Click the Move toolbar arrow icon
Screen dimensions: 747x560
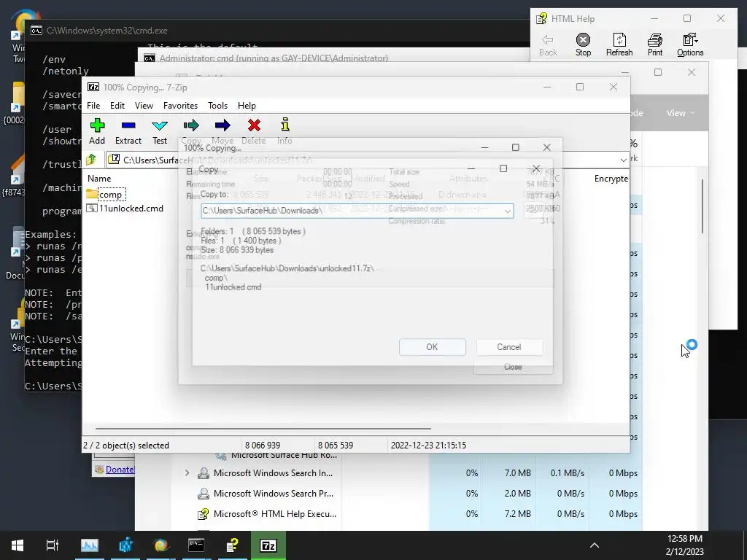click(x=222, y=125)
